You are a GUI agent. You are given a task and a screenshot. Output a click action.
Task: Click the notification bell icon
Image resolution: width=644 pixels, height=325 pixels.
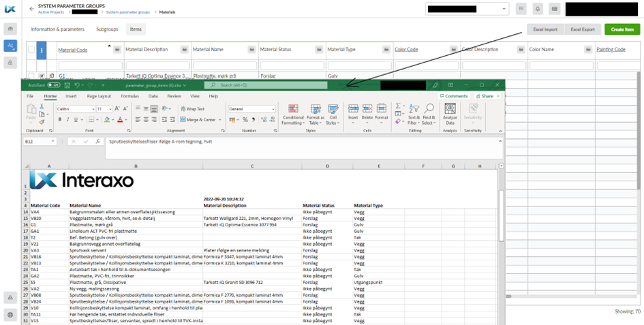click(x=537, y=9)
